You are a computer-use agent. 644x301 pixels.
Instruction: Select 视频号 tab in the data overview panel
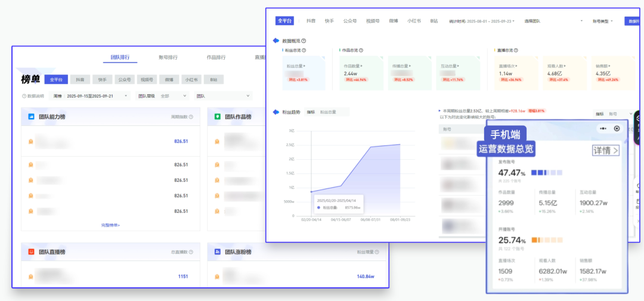click(x=373, y=21)
